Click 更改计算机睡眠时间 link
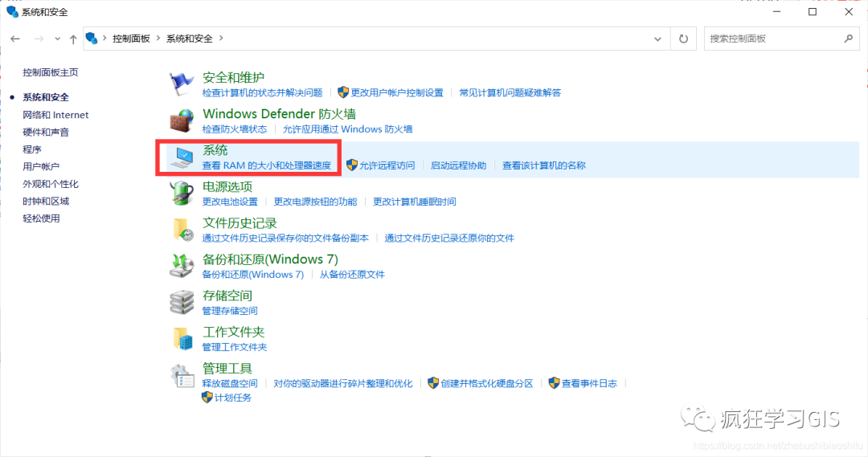 click(414, 202)
